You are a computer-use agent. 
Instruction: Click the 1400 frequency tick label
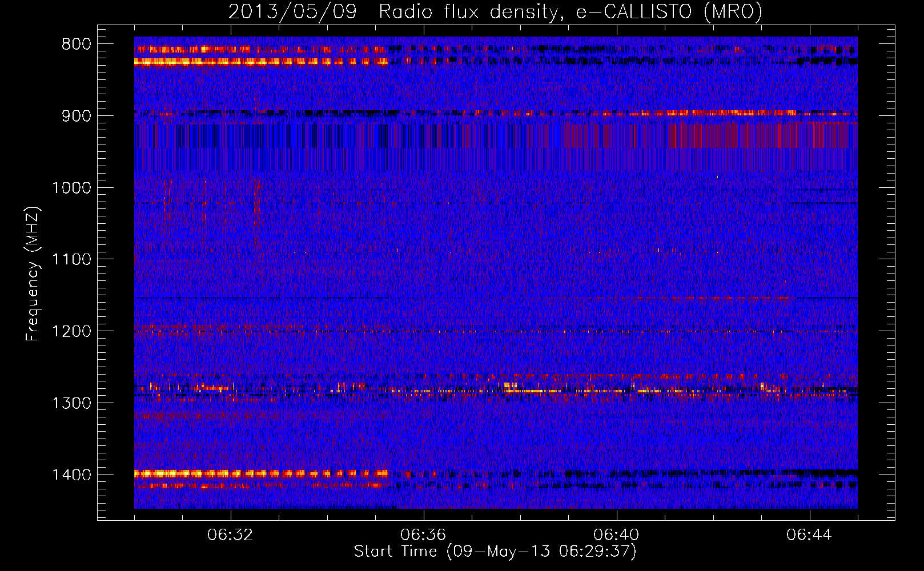[x=71, y=475]
